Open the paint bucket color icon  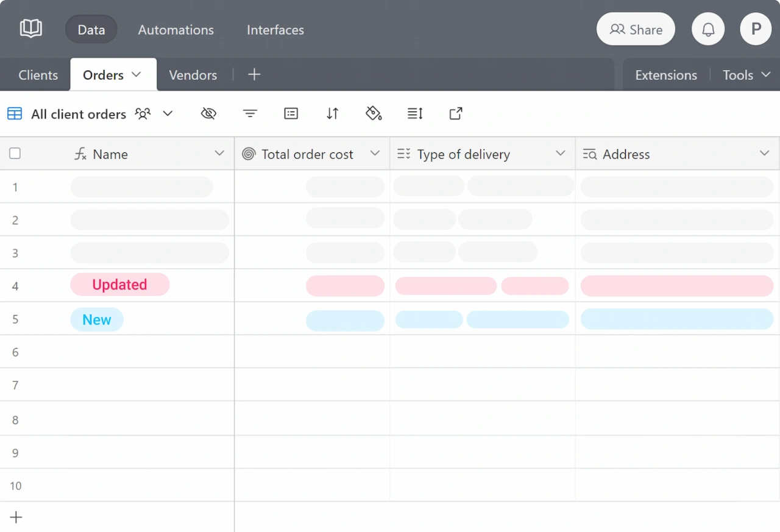click(x=374, y=113)
